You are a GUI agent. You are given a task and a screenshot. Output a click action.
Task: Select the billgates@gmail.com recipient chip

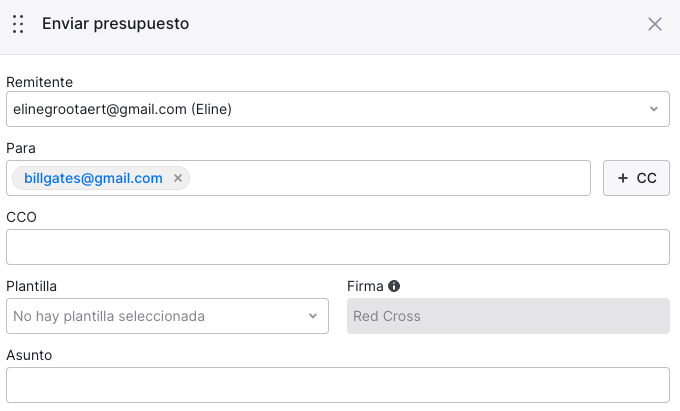[x=93, y=178]
